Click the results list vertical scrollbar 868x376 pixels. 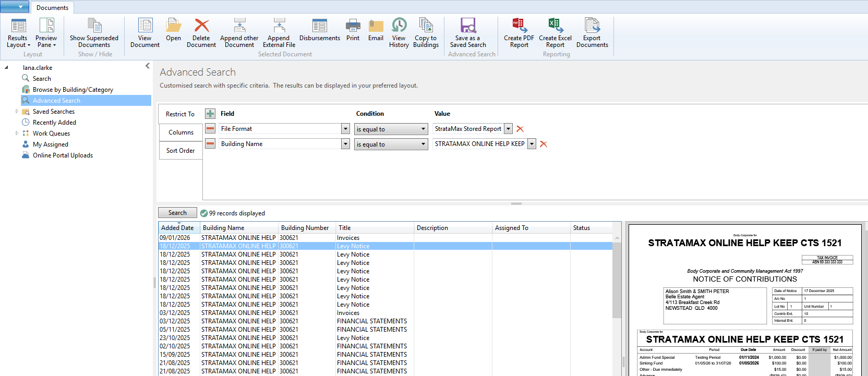pos(617,282)
